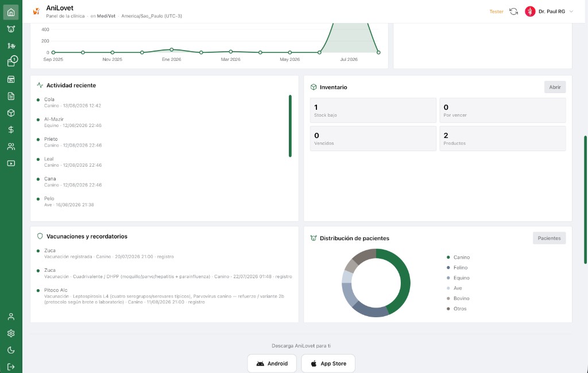The image size is (588, 373).
Task: Open Zuca Cuadrivalente DHPP vaccination entry
Action: (x=164, y=273)
